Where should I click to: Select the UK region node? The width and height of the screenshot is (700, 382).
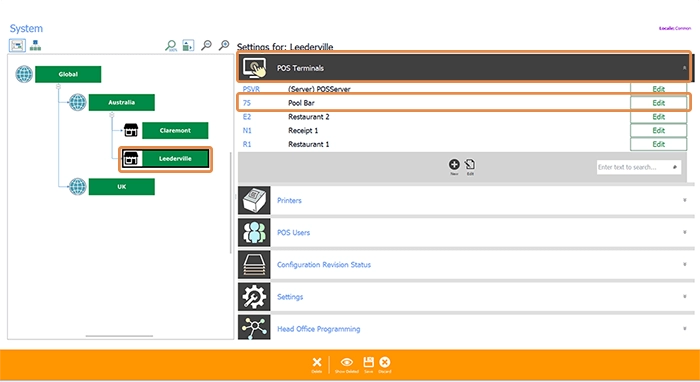click(x=121, y=187)
